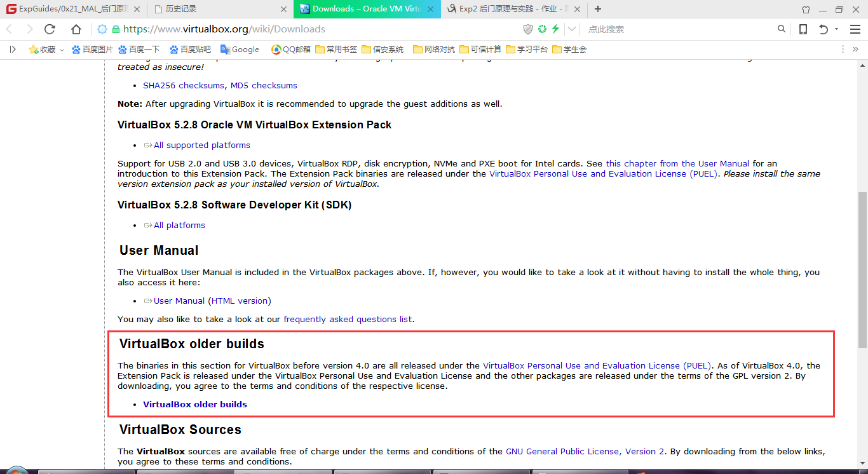Click the scrollbar up arrow
The width and height of the screenshot is (868, 474).
click(x=862, y=65)
